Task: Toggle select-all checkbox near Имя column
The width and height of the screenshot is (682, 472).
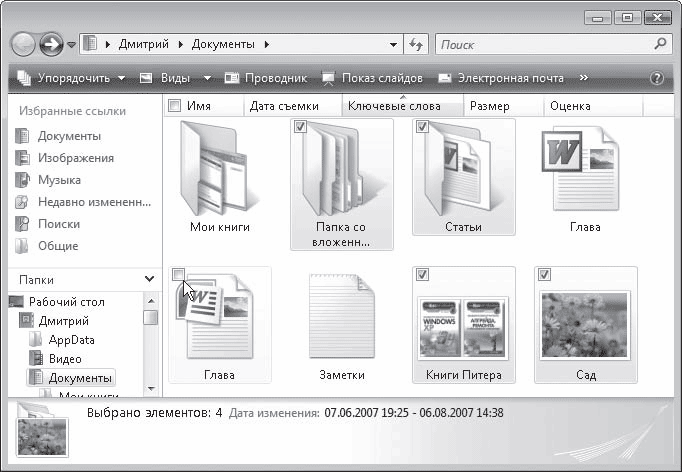Action: 175,106
